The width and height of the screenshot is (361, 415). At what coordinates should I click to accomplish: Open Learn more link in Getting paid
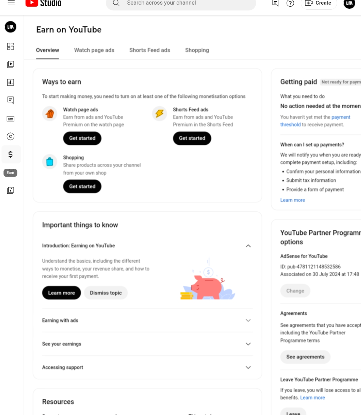pyautogui.click(x=292, y=200)
